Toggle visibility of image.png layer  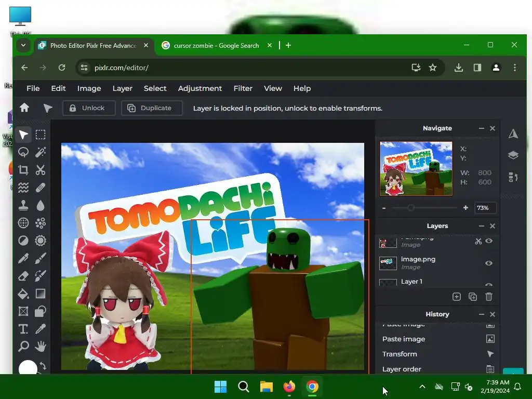(x=488, y=263)
